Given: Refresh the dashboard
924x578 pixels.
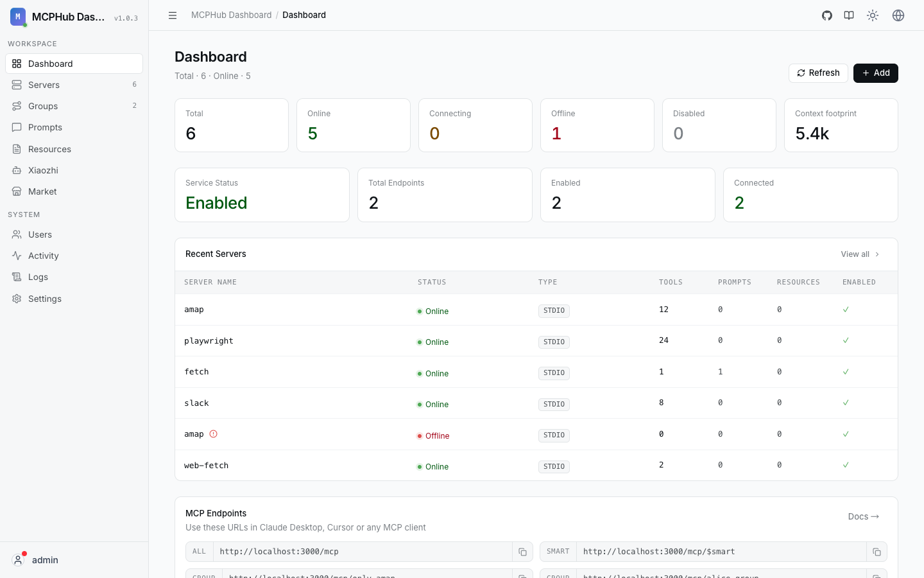Looking at the screenshot, I should tap(818, 73).
